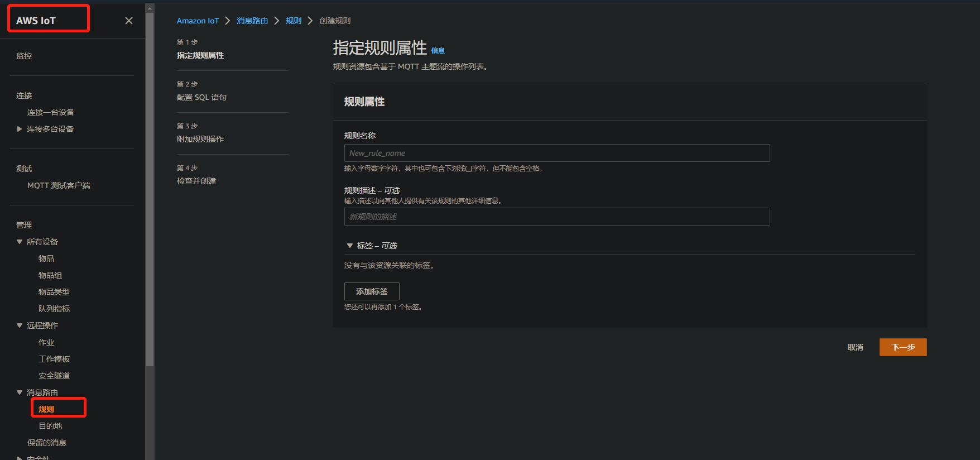Open 连接一台设备 in the sidebar
The image size is (980, 460).
pyautogui.click(x=51, y=112)
